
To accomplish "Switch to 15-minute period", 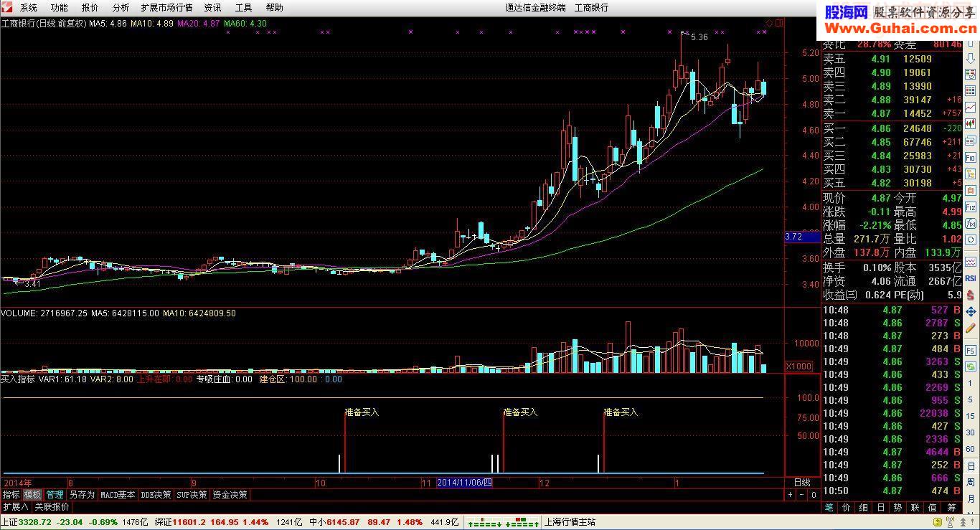I will point(971,416).
